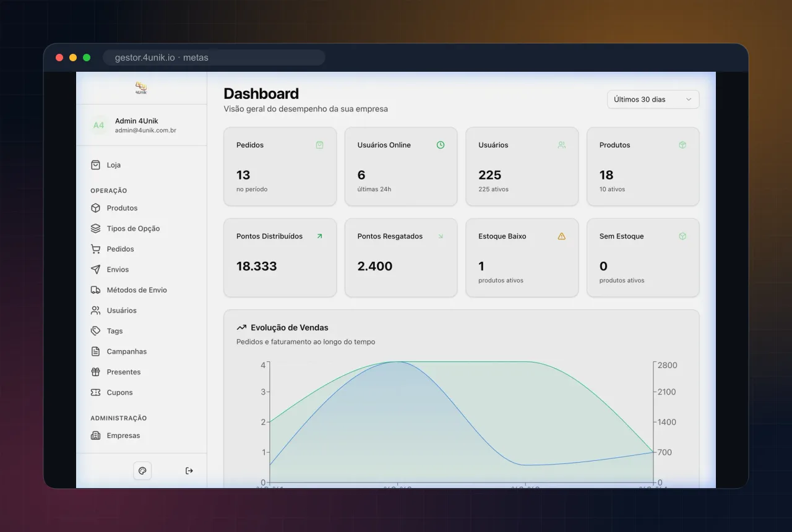Image resolution: width=792 pixels, height=532 pixels.
Task: Click the Presentes gift icon
Action: [x=95, y=372]
